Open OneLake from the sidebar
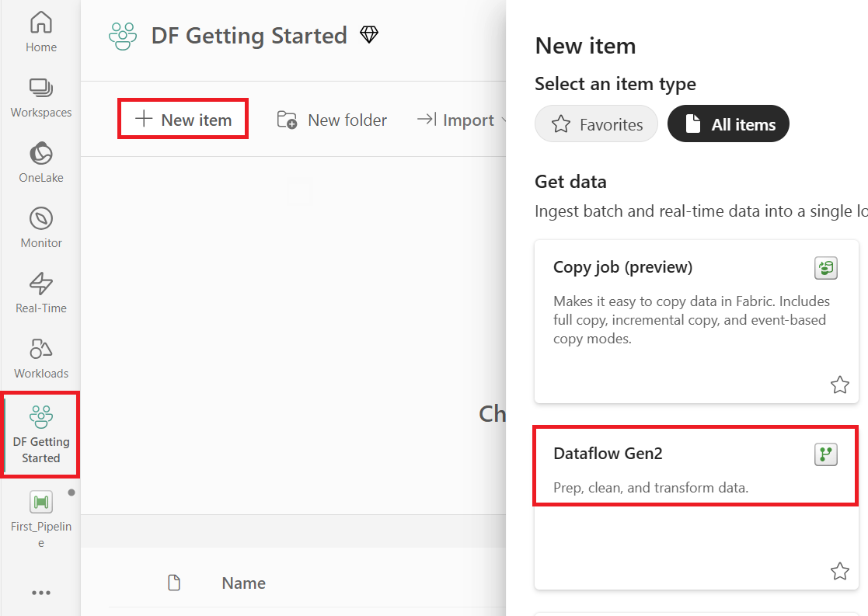The width and height of the screenshot is (868, 616). (40, 155)
